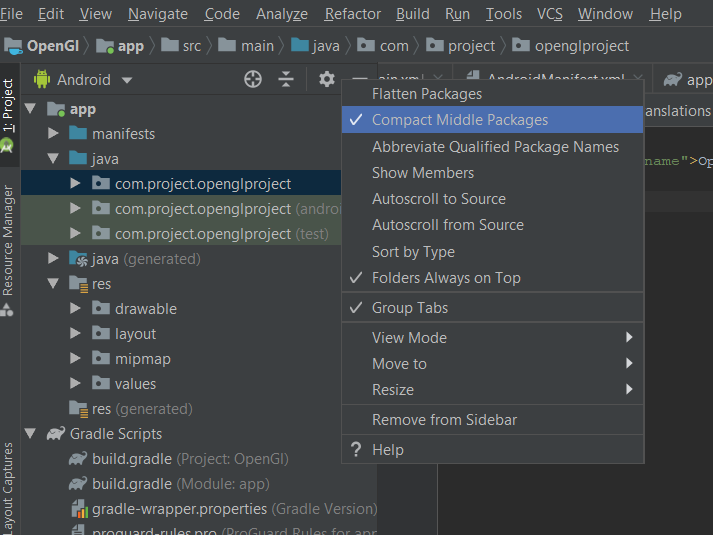This screenshot has height=535, width=713.
Task: Click the Gradle elephant icon next to Gradle Scripts
Action: click(x=56, y=434)
